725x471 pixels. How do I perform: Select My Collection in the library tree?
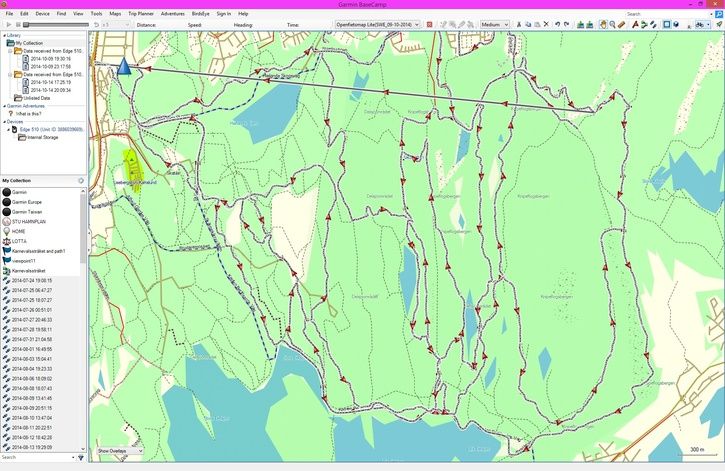coord(29,43)
